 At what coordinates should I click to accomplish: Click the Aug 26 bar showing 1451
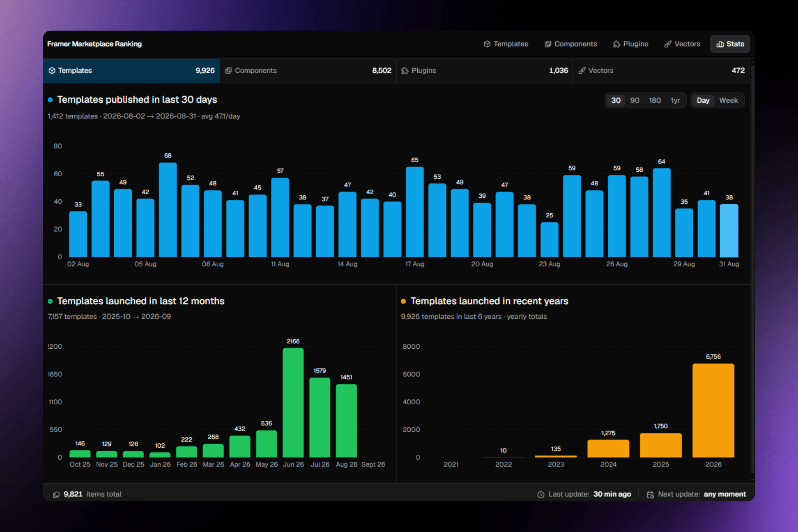(x=346, y=421)
